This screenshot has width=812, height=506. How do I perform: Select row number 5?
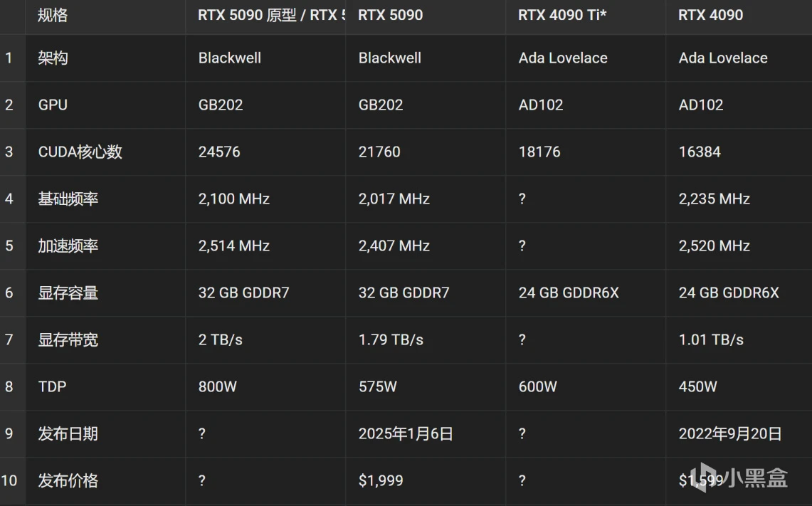click(9, 246)
